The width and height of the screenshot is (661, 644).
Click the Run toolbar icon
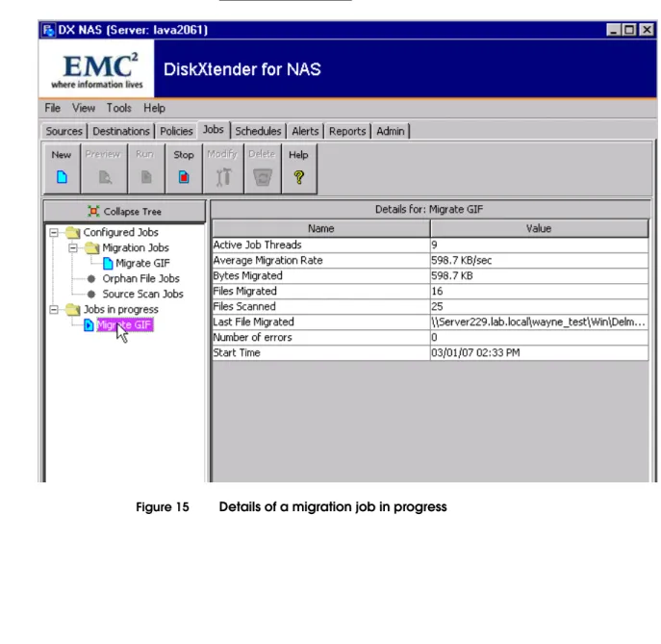click(x=146, y=177)
